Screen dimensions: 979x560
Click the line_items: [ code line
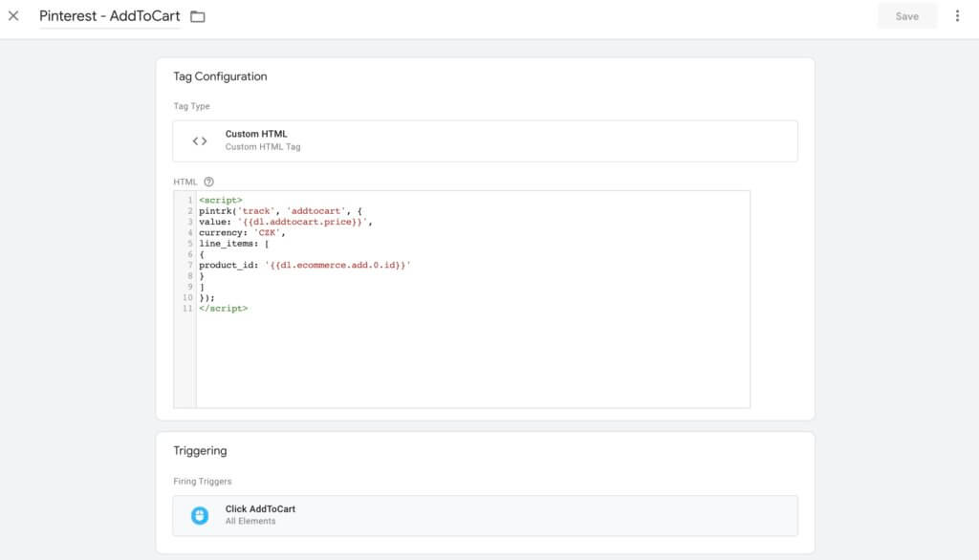233,244
